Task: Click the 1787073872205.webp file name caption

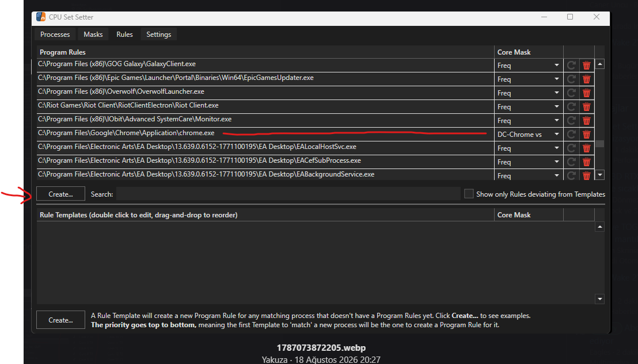Action: 321,348
